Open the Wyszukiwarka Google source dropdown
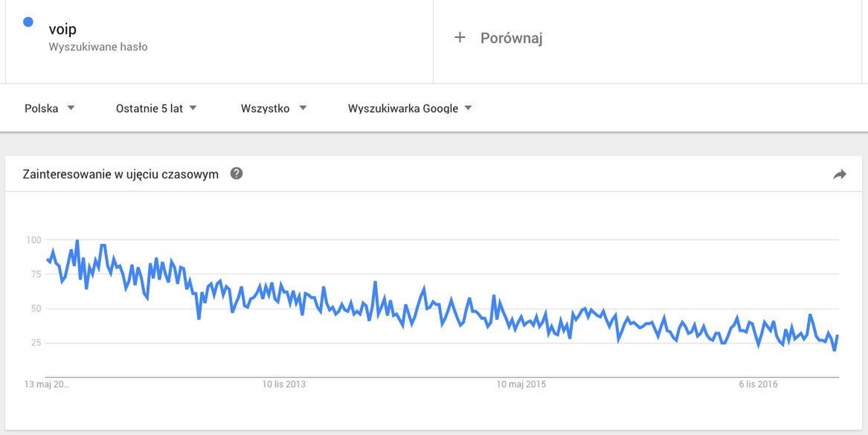This screenshot has height=435, width=868. pos(410,108)
